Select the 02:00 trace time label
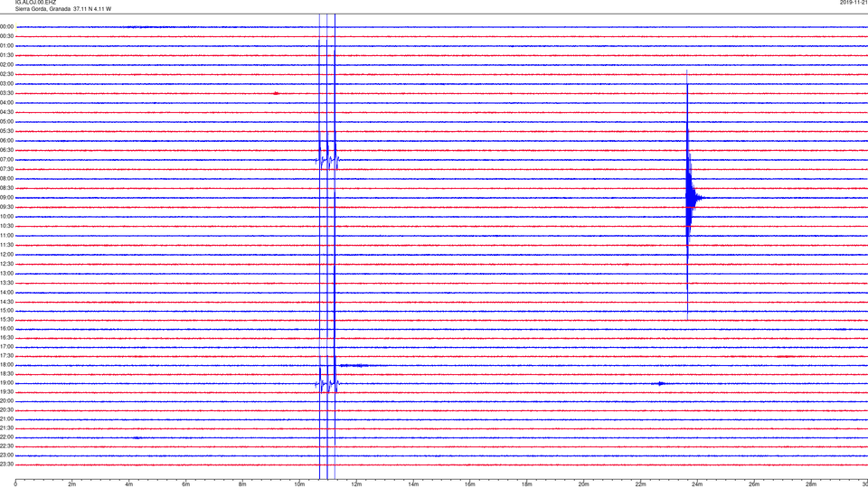The image size is (868, 488). coord(7,65)
